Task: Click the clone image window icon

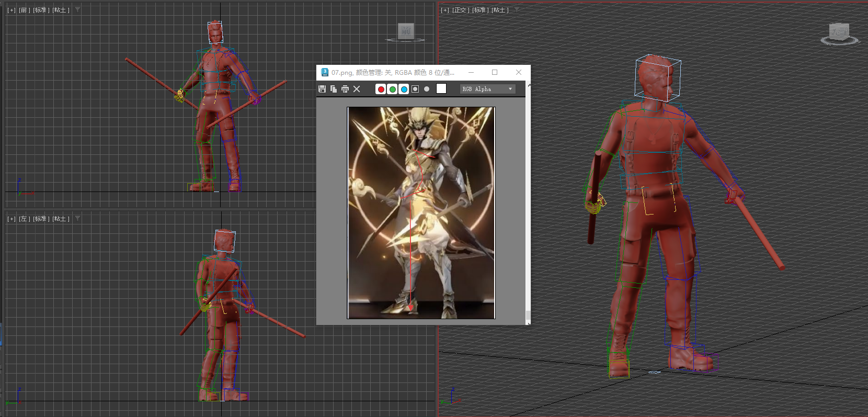Action: pyautogui.click(x=334, y=89)
